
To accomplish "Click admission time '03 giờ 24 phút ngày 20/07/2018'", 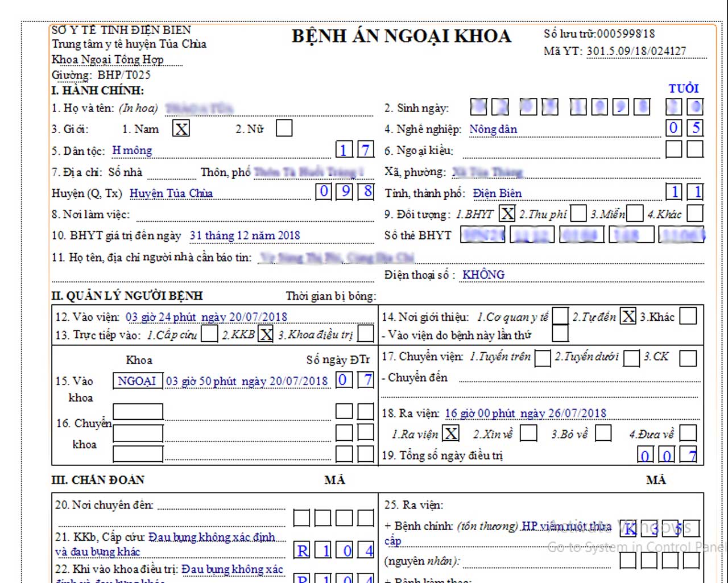I will (206, 317).
